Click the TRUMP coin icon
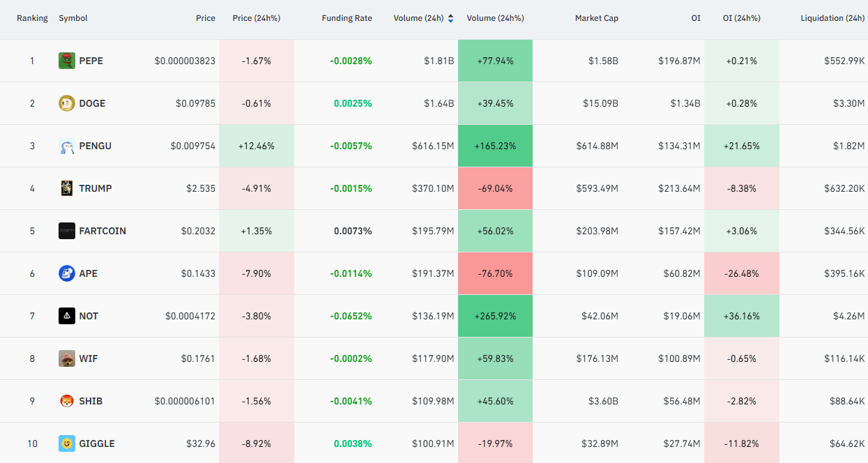Screen dimensions: 868x463 (x=67, y=188)
